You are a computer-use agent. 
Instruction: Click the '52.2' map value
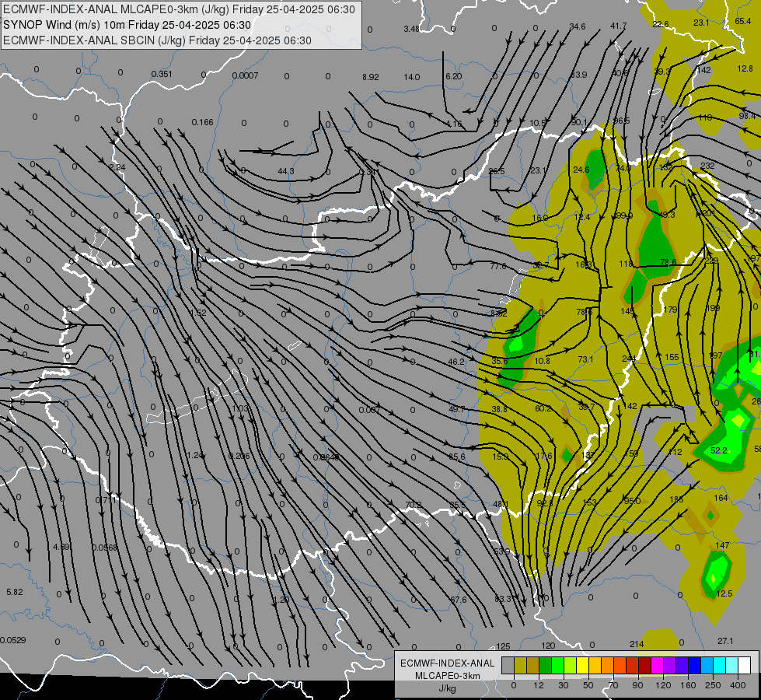[719, 451]
